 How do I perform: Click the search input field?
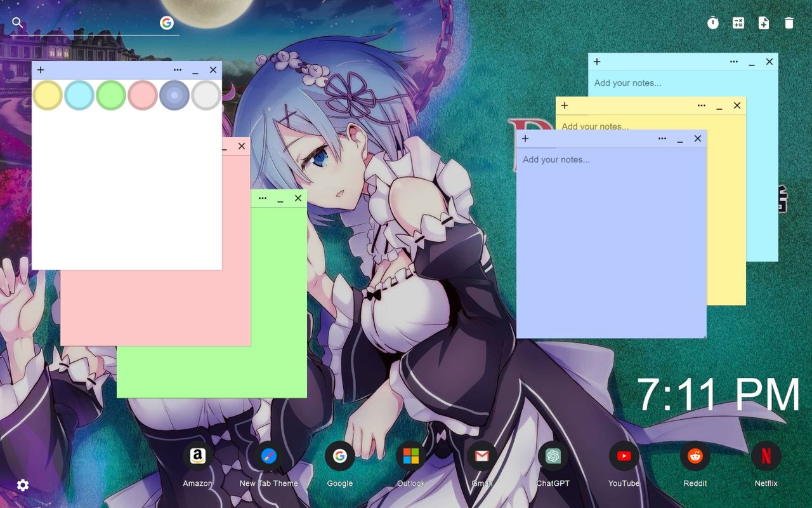tap(92, 23)
